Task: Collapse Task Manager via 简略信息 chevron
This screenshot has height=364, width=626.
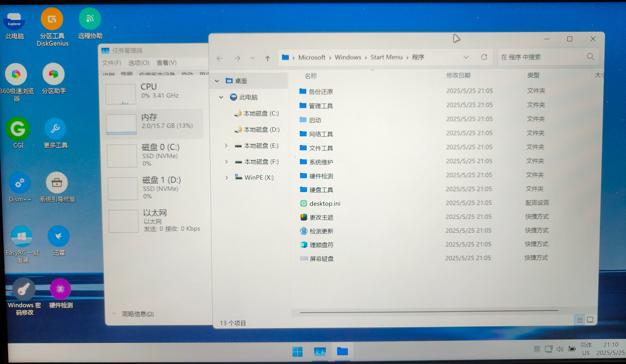Action: coord(114,314)
